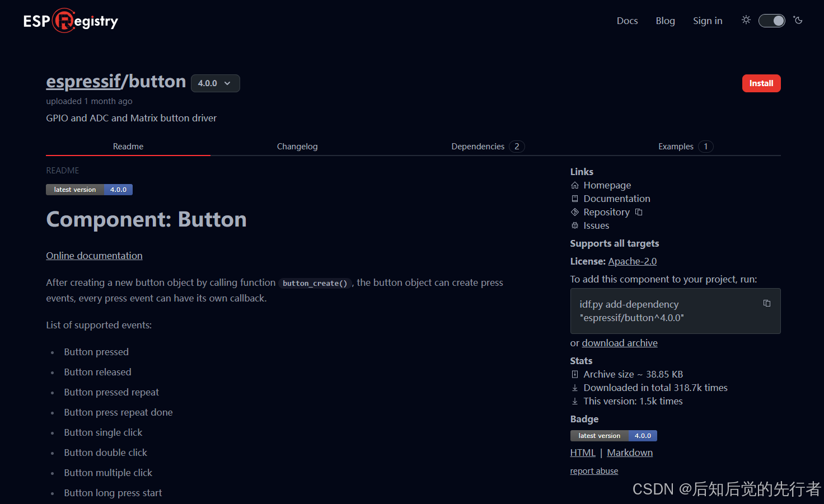The width and height of the screenshot is (824, 504).
Task: Click the Homepage house icon
Action: click(574, 185)
